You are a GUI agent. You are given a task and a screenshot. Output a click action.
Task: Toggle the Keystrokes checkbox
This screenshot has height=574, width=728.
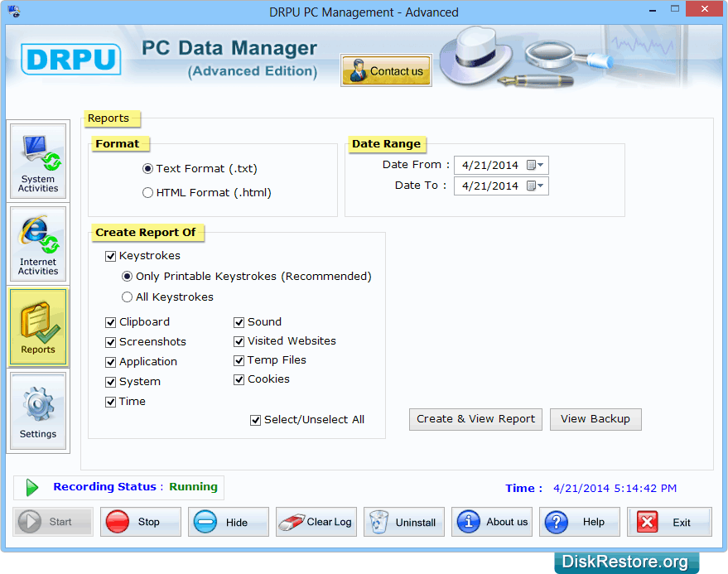click(110, 256)
